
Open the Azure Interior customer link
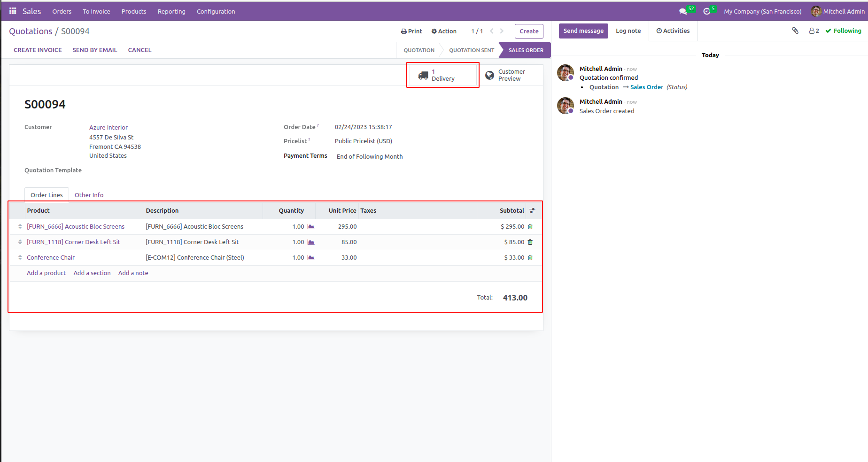[x=108, y=127]
